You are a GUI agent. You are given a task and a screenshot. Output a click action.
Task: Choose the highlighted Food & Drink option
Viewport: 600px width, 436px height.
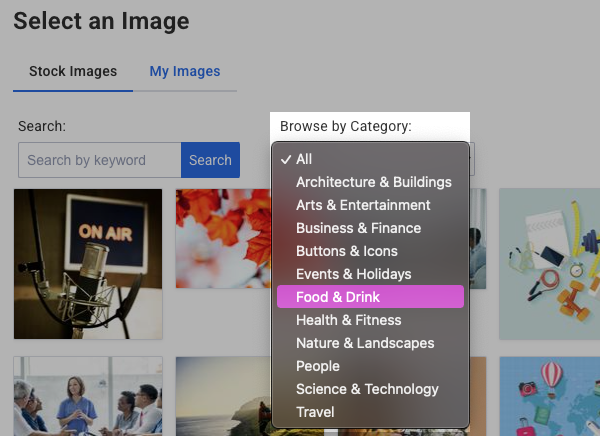click(x=338, y=297)
